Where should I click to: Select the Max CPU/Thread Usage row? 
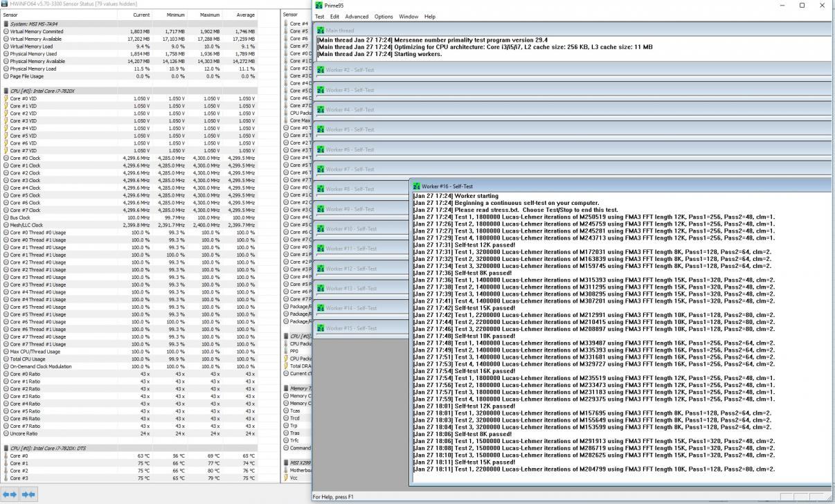(129, 351)
